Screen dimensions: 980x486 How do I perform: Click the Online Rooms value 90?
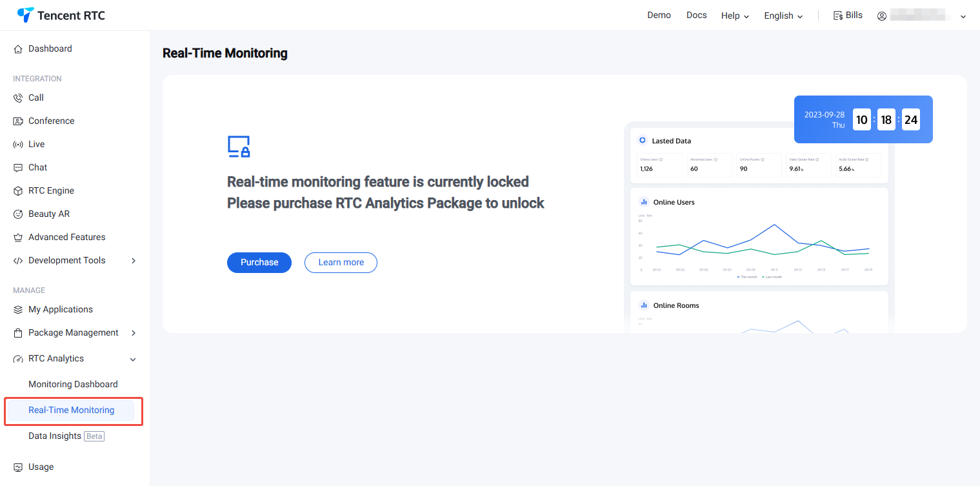[744, 169]
